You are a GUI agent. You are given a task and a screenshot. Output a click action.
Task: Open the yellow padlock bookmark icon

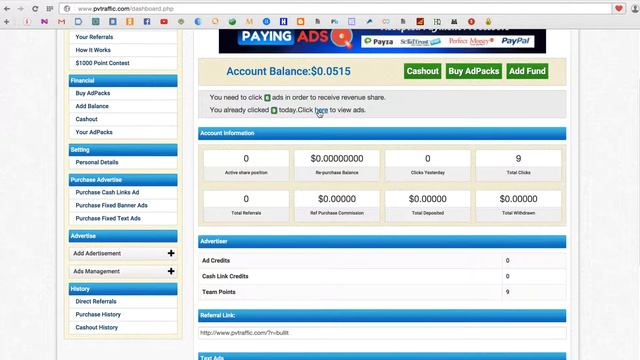[488, 22]
